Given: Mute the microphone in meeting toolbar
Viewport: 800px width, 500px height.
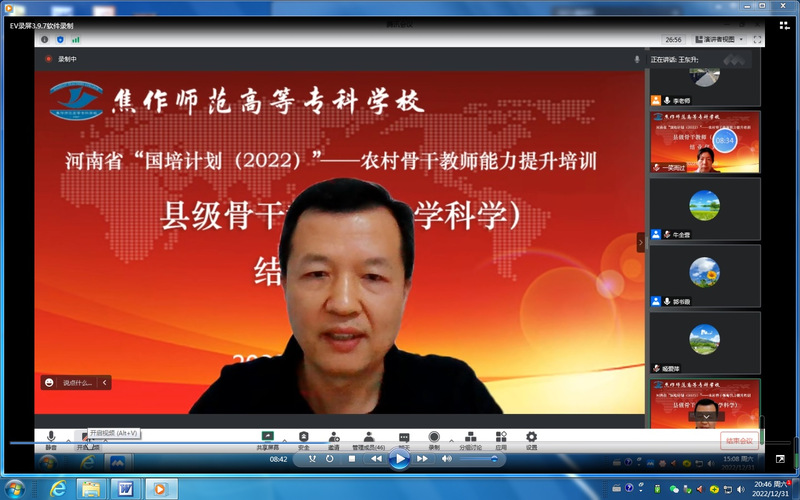Looking at the screenshot, I should [51, 438].
